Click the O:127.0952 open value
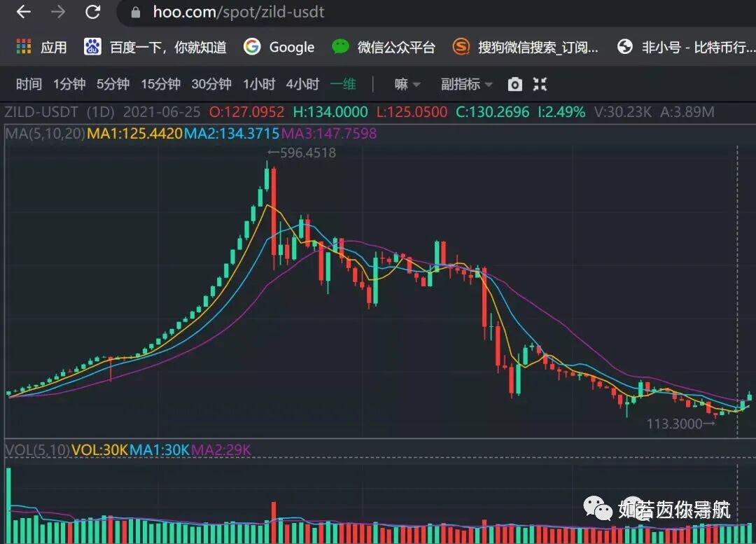 tap(246, 112)
